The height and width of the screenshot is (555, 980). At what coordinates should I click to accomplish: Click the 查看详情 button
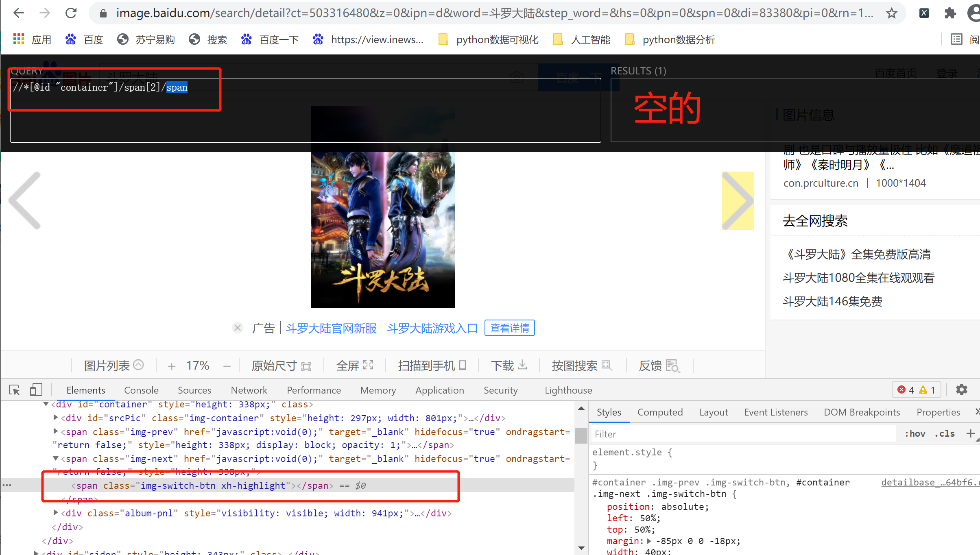(x=509, y=328)
